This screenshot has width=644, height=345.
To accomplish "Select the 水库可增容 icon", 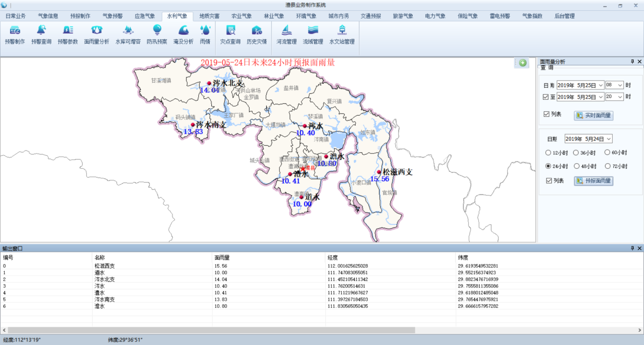I will click(128, 31).
